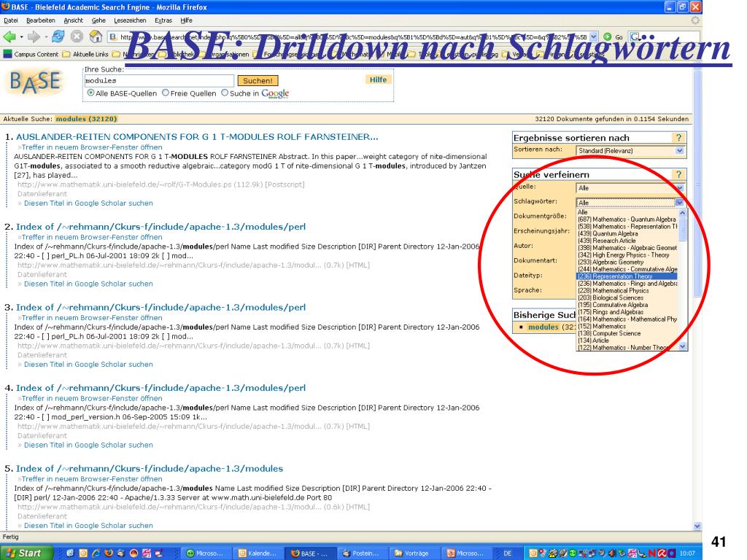Click the red N icon in the system tray

pos(651,553)
